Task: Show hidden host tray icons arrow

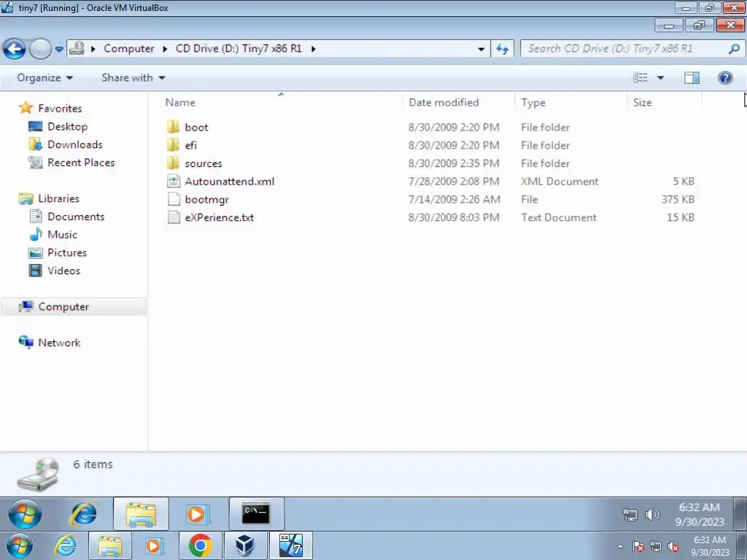Action: [620, 546]
